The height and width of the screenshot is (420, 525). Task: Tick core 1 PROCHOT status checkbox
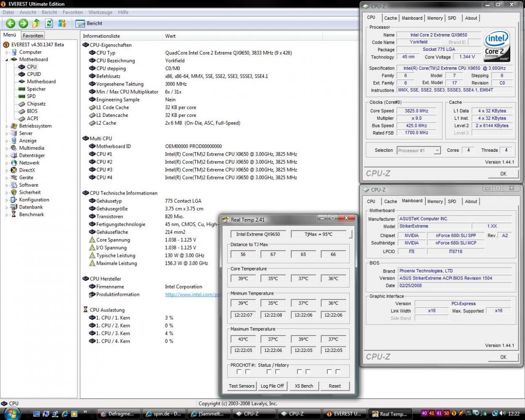click(x=239, y=372)
